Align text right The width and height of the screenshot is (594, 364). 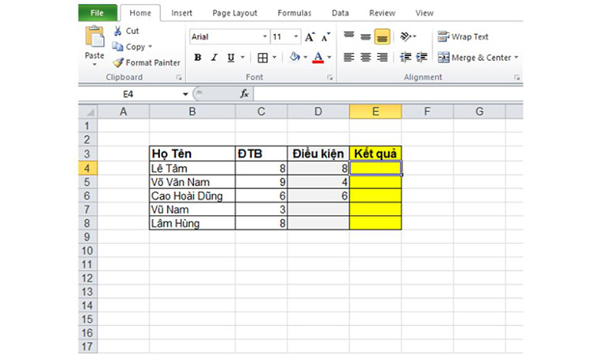coord(383,58)
